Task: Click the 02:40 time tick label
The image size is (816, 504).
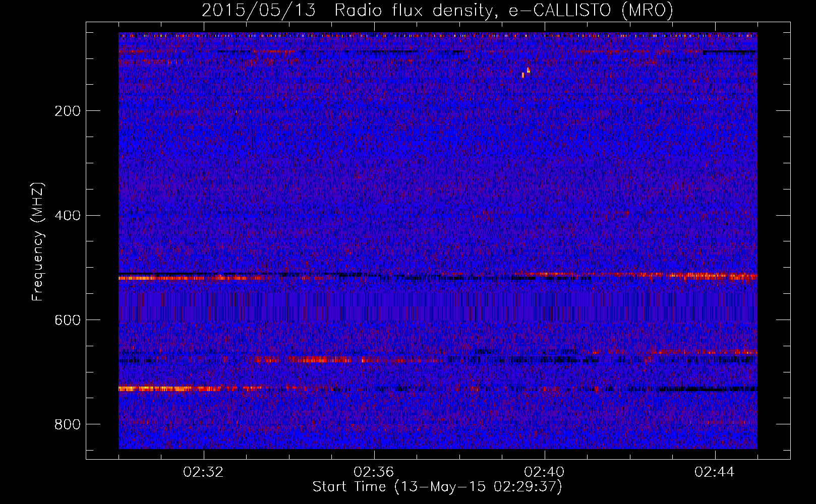Action: coord(544,472)
